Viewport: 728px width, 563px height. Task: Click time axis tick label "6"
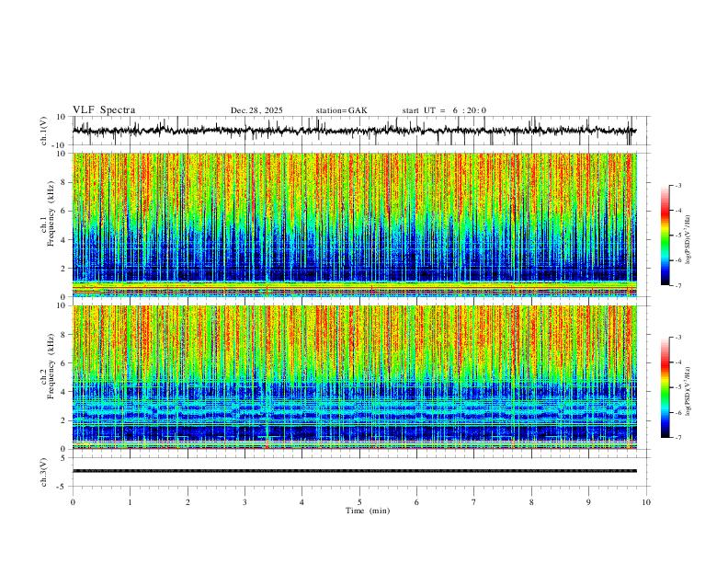(x=417, y=502)
